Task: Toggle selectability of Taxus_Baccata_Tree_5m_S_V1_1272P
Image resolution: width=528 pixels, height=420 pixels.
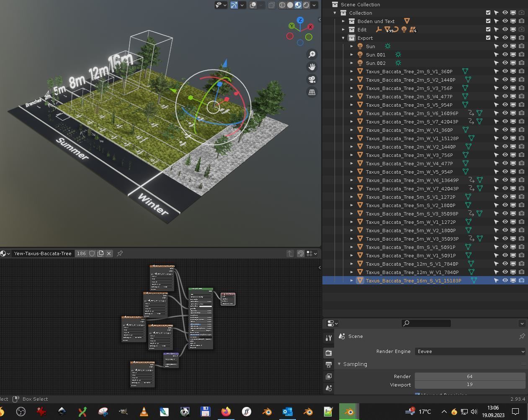Action: tap(497, 197)
